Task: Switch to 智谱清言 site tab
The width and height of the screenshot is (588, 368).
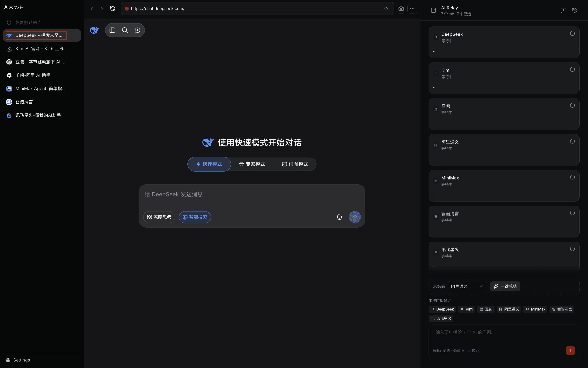Action: [x=42, y=102]
